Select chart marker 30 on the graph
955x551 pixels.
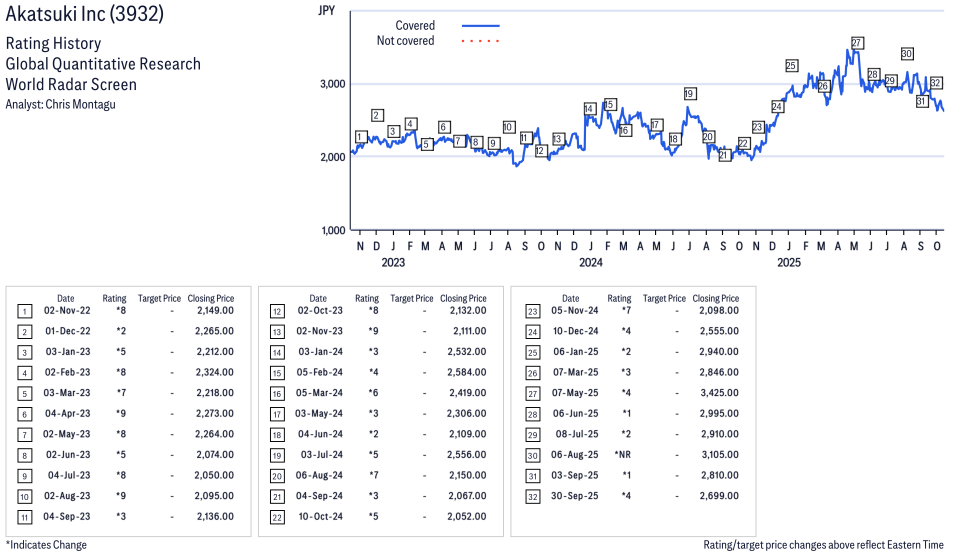click(x=907, y=54)
